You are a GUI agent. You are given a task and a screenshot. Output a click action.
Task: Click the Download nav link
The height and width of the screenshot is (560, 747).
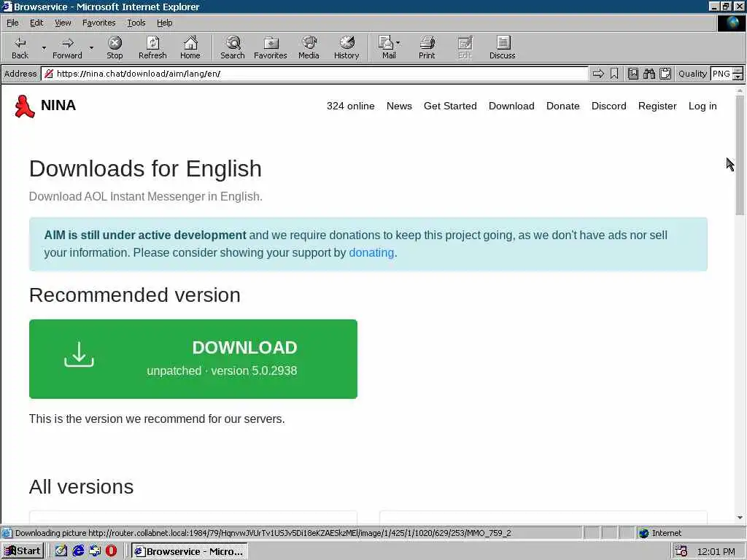point(511,106)
